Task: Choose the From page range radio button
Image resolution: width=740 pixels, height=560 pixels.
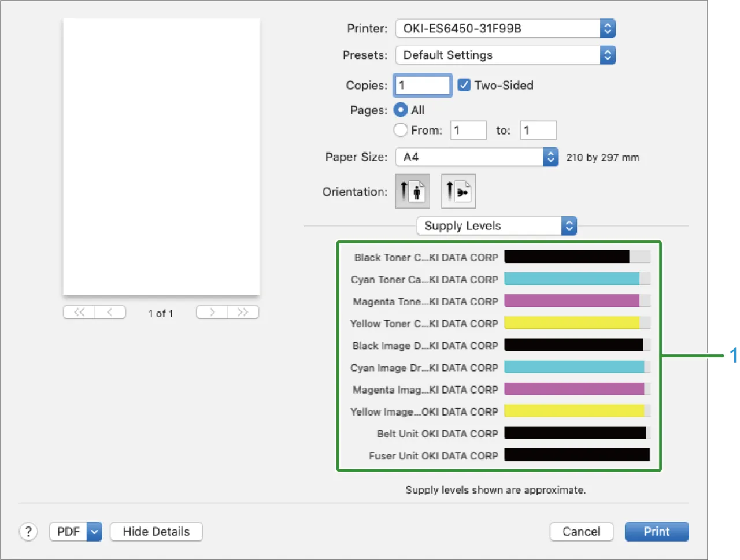Action: pyautogui.click(x=401, y=130)
